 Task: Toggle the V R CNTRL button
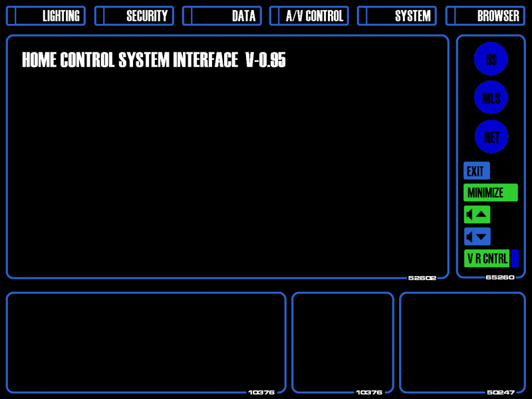pos(487,259)
